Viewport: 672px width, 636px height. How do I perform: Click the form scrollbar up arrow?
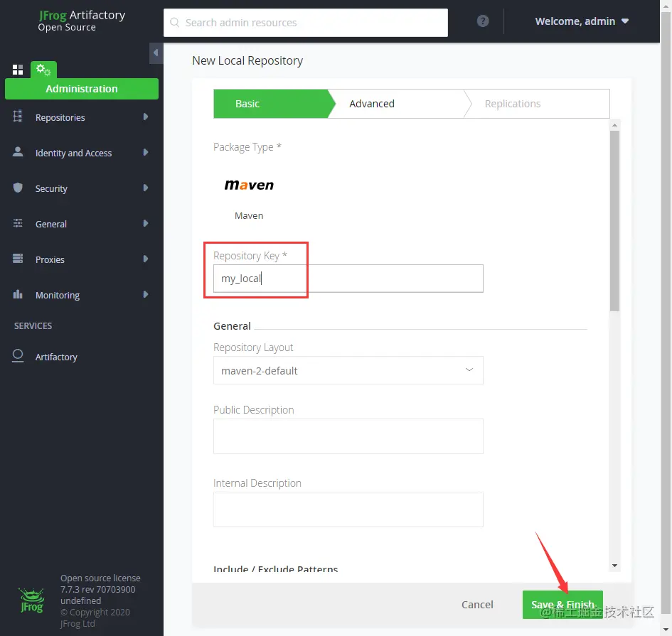click(614, 125)
